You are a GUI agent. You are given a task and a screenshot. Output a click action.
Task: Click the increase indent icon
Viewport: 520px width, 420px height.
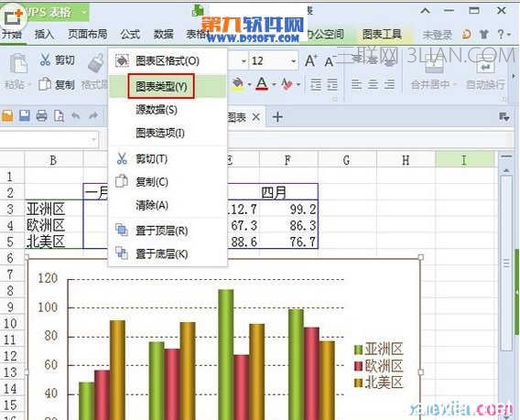[332, 84]
